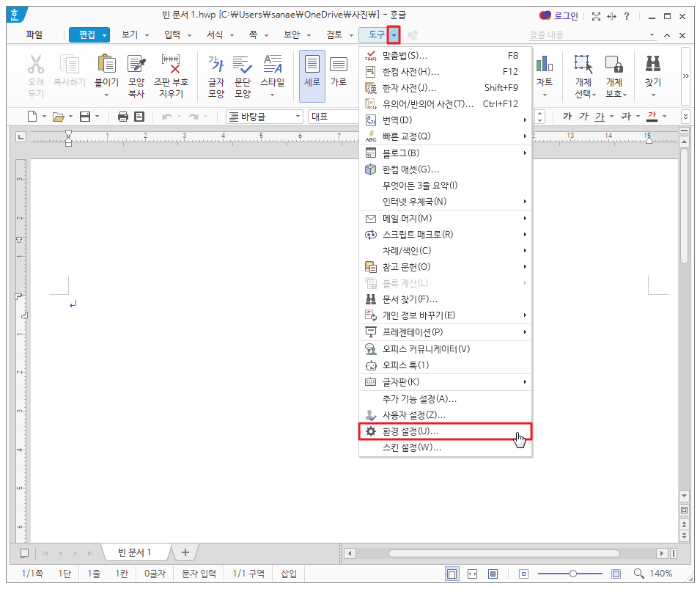Image resolution: width=700 pixels, height=589 pixels.
Task: Adjust the zoom slider at bottom right
Action: coord(572,574)
